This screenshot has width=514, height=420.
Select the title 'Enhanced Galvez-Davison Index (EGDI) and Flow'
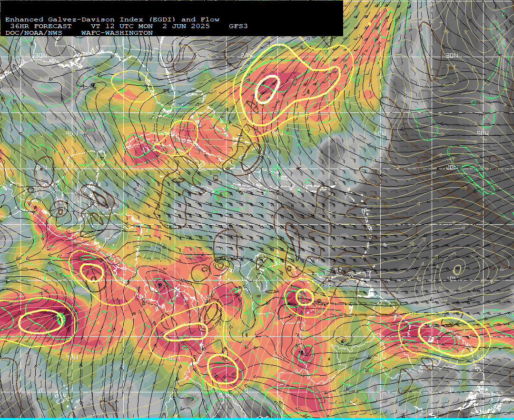pyautogui.click(x=112, y=20)
